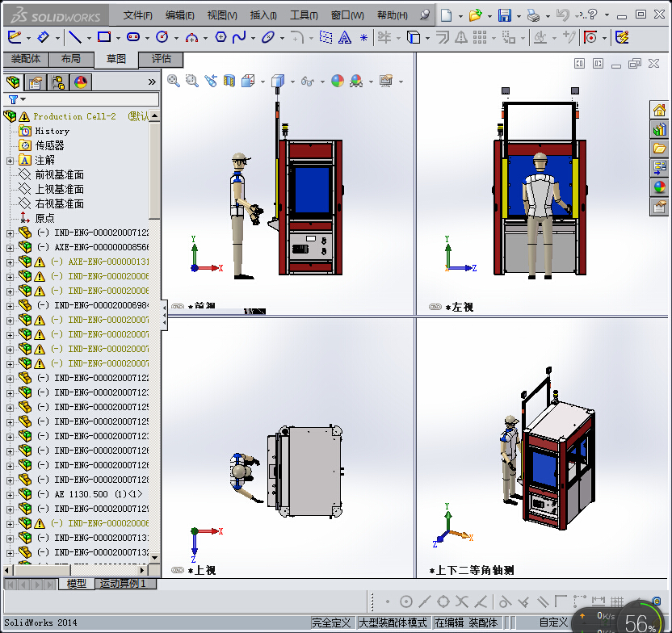Open the Rectangle tool dropdown arrow

[x=118, y=38]
